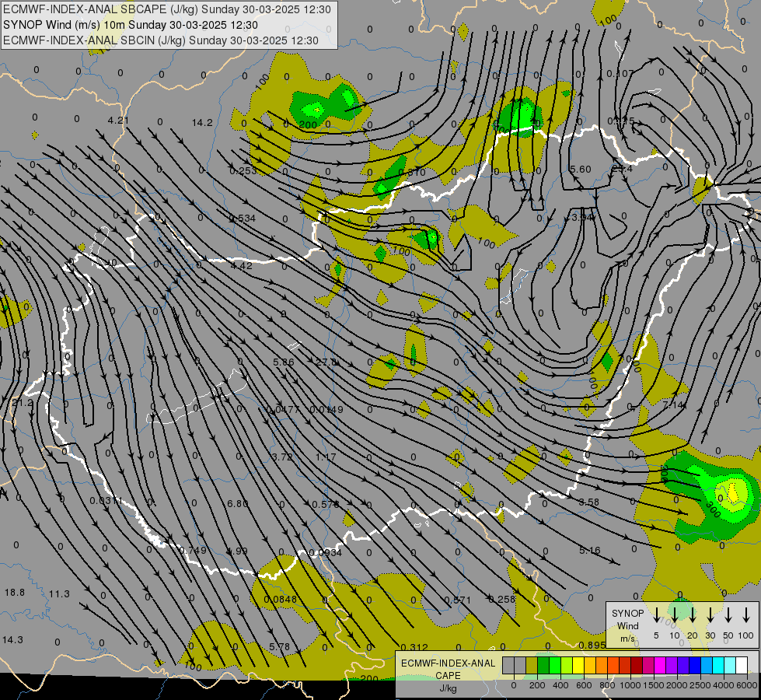This screenshot has height=700, width=761.
Task: Click the 4000 tick label on CAPE colorbar
Action: coord(724,685)
